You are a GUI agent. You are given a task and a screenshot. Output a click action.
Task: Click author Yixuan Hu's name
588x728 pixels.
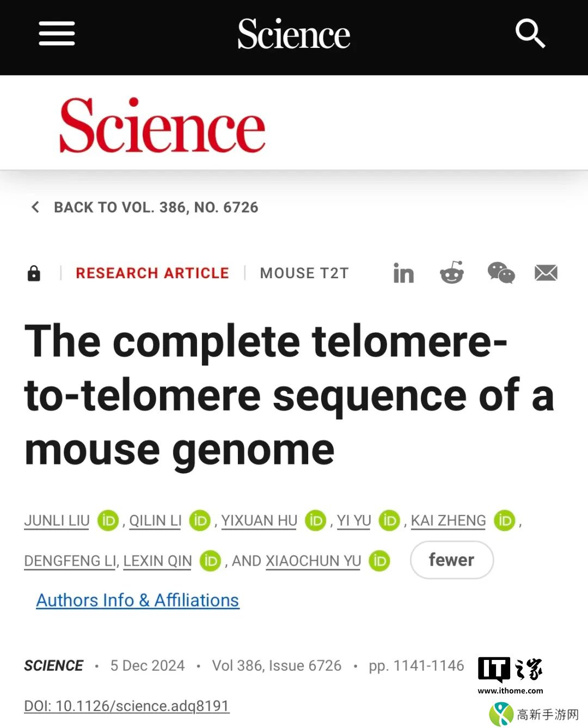click(x=259, y=521)
